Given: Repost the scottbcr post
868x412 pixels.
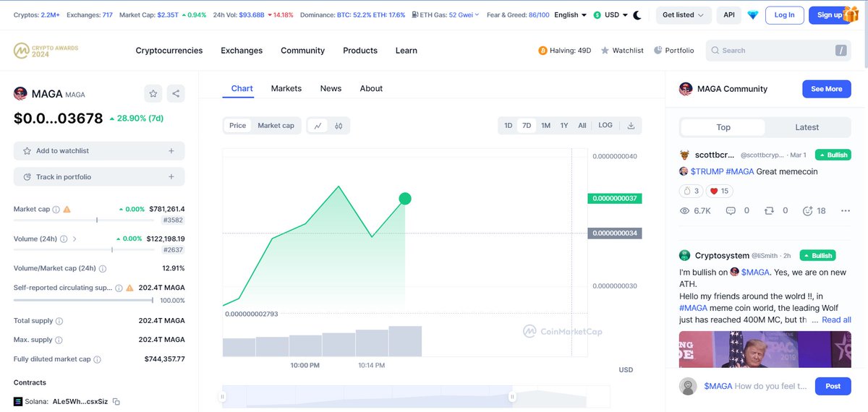Looking at the screenshot, I should 769,211.
